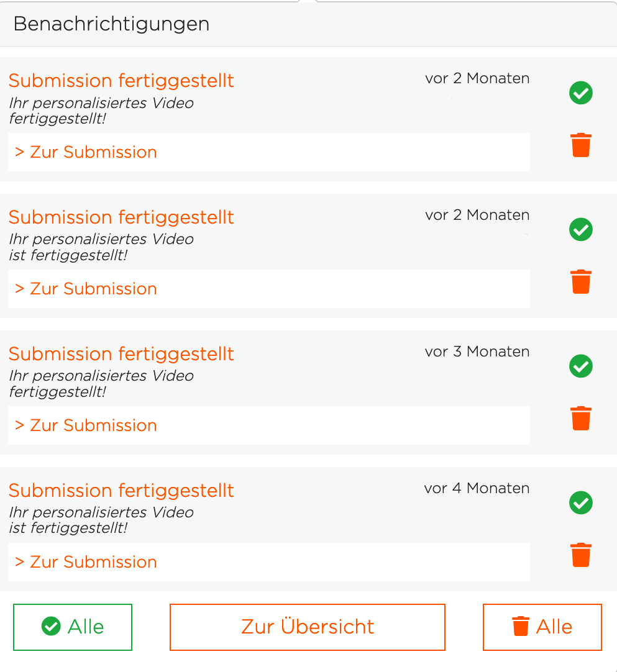Delete the 'vor 4 Monaten' notification
This screenshot has width=617, height=672.
pyautogui.click(x=581, y=555)
